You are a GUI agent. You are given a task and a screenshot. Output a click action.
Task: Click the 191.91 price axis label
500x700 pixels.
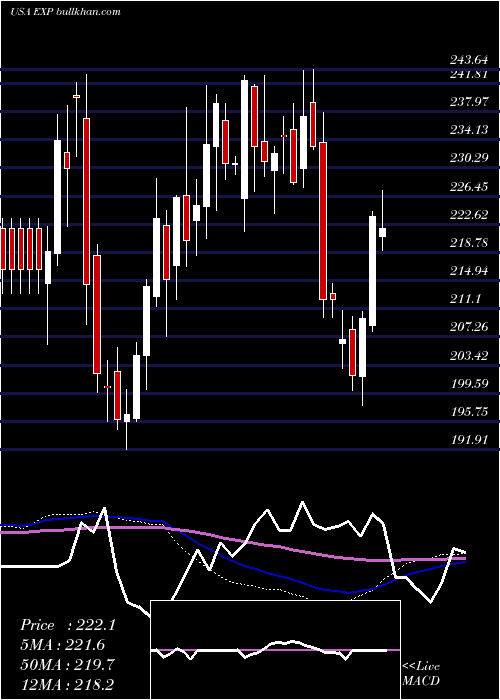(469, 440)
